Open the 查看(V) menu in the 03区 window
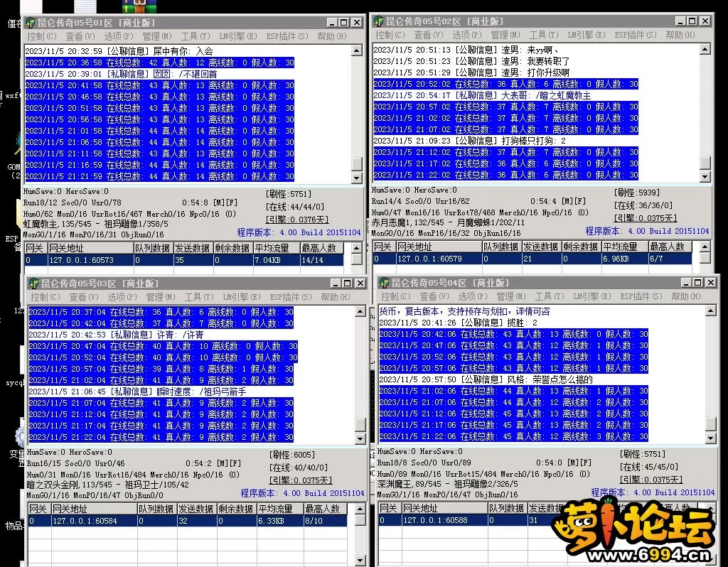 (84, 297)
